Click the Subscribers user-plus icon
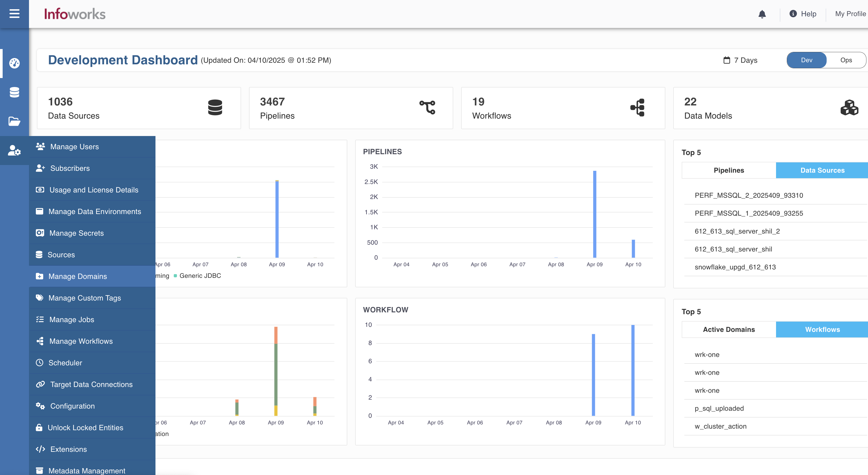 coord(40,168)
